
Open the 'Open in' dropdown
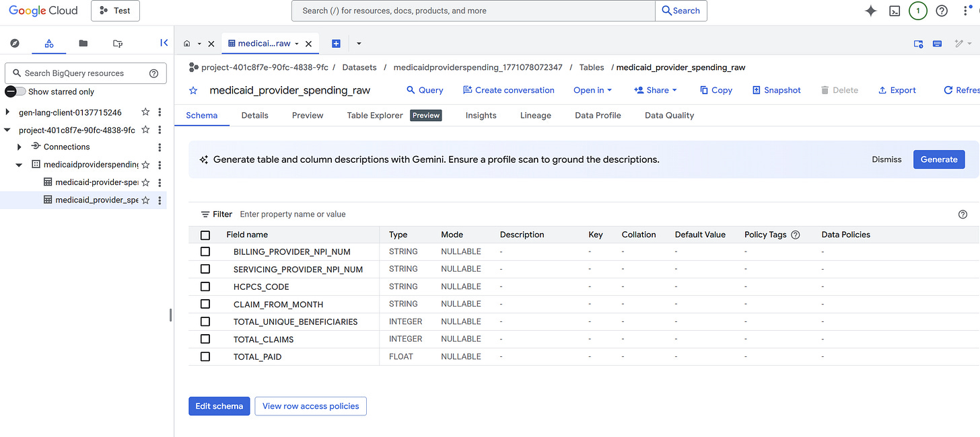click(x=592, y=90)
